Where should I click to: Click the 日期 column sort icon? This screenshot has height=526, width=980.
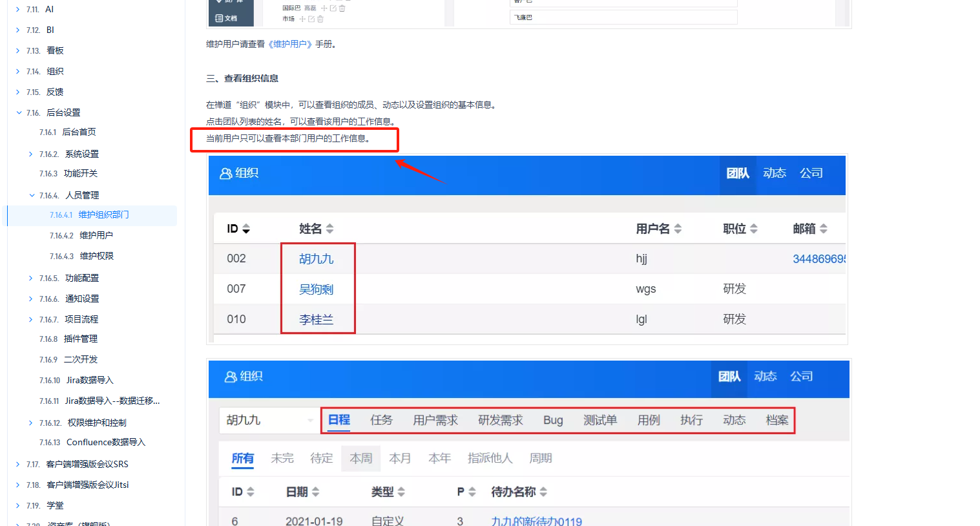(316, 492)
